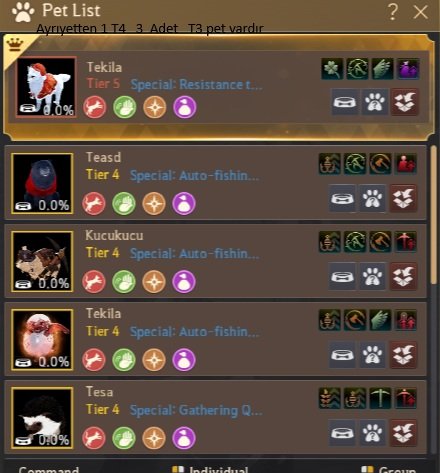Click pickaxe skill icon on Tesa row
This screenshot has height=473, width=440.
[380, 398]
